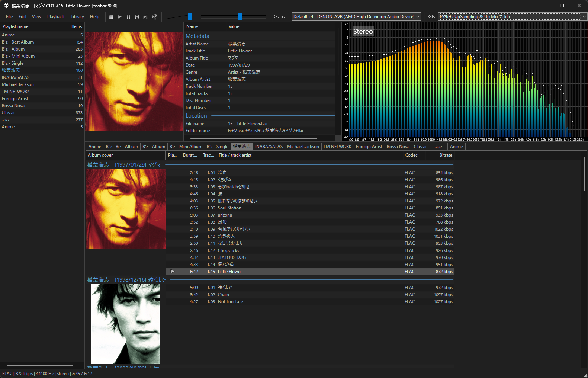This screenshot has width=588, height=378.
Task: Click the black-and-white 遠くまで album cover
Action: (x=125, y=324)
